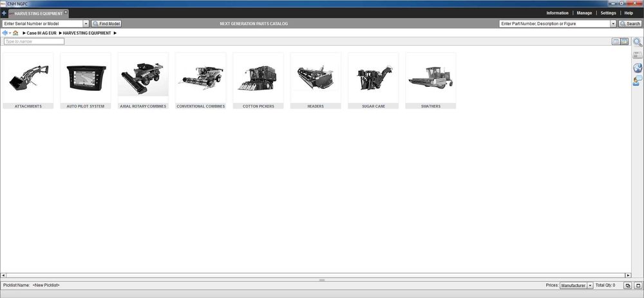Open the Prices Manufacturer dropdown

pos(576,285)
